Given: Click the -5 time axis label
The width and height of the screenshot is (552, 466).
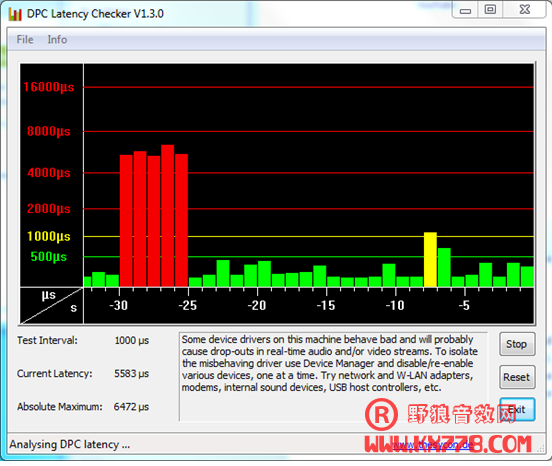Looking at the screenshot, I should click(464, 305).
